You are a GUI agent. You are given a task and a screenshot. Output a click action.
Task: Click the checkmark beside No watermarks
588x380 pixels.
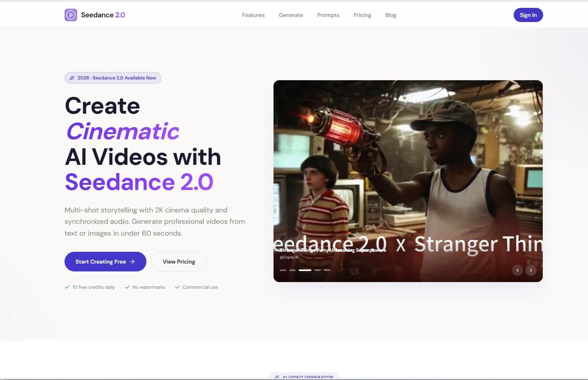[128, 287]
